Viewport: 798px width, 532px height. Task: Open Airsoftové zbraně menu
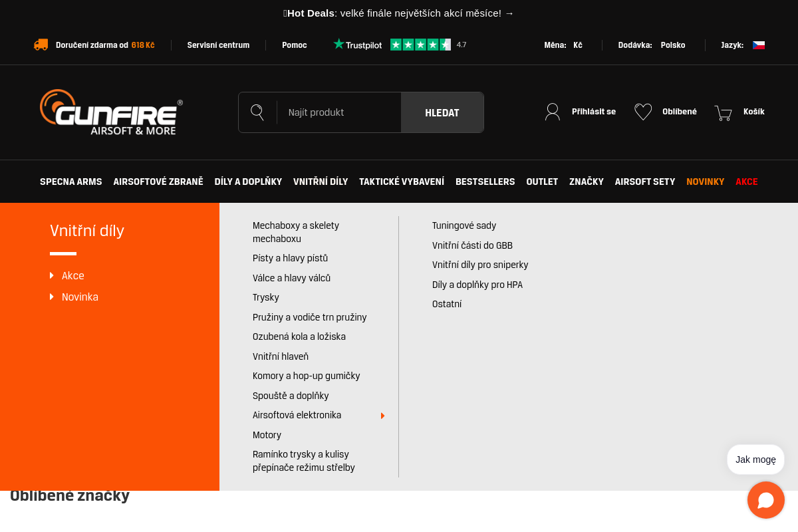tap(158, 182)
